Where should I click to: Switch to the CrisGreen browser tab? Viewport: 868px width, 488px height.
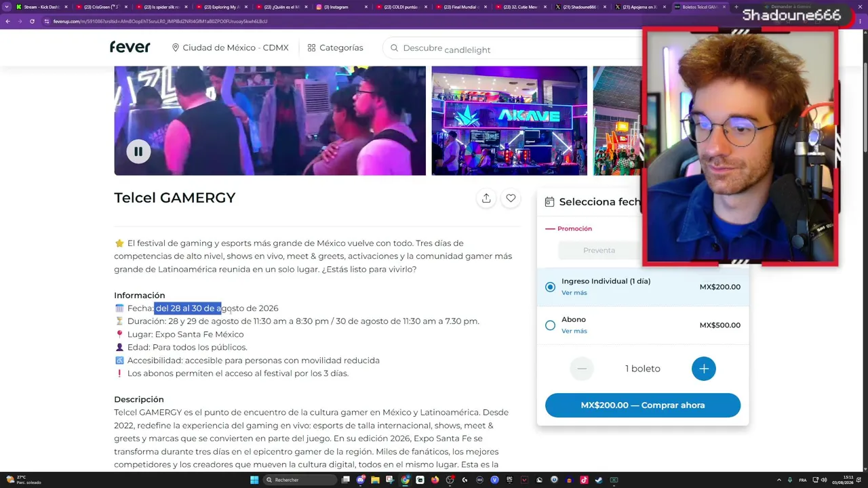(102, 7)
